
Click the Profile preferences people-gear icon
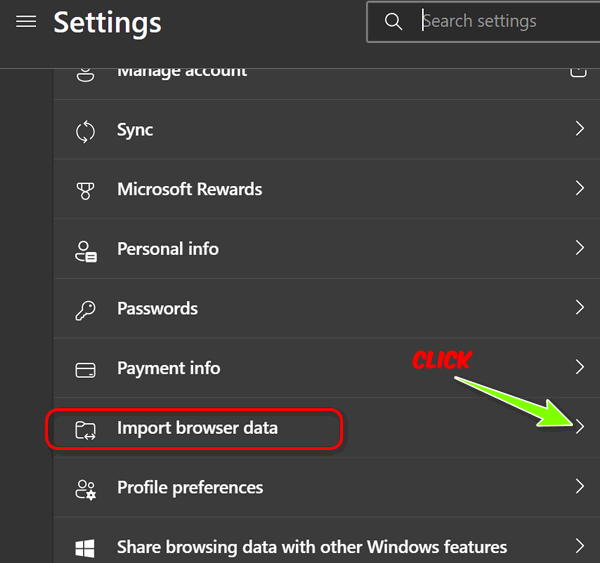(x=86, y=488)
